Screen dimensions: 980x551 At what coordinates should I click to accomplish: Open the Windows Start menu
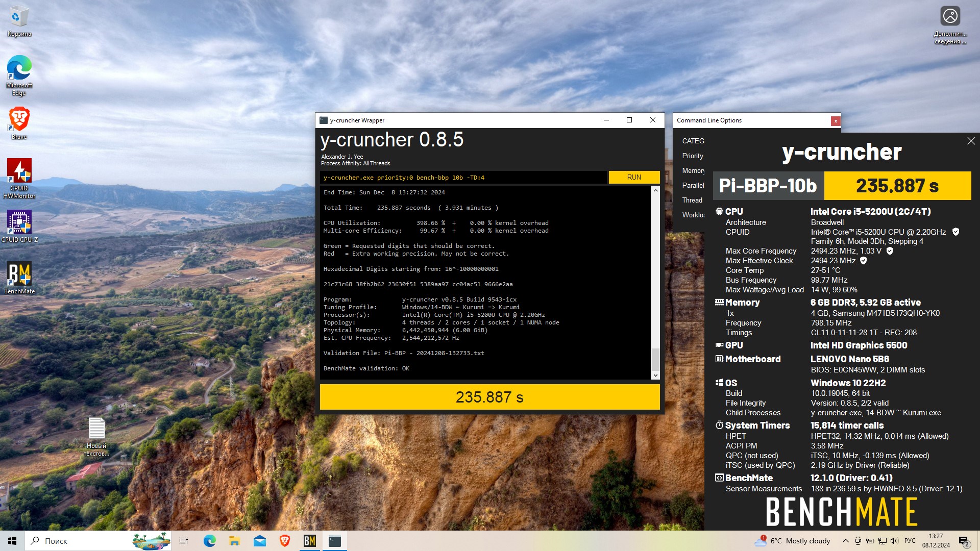12,541
